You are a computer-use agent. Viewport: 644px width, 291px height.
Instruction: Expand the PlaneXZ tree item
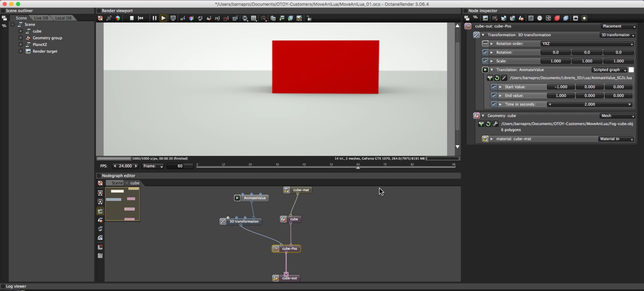click(21, 45)
